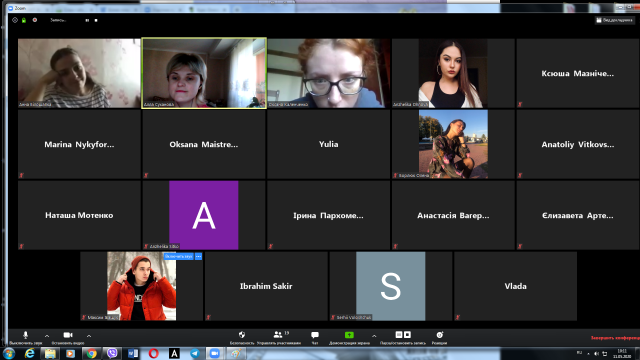640x360 pixels.
Task: Mute the microphone in the meeting toolbar
Action: point(25,337)
